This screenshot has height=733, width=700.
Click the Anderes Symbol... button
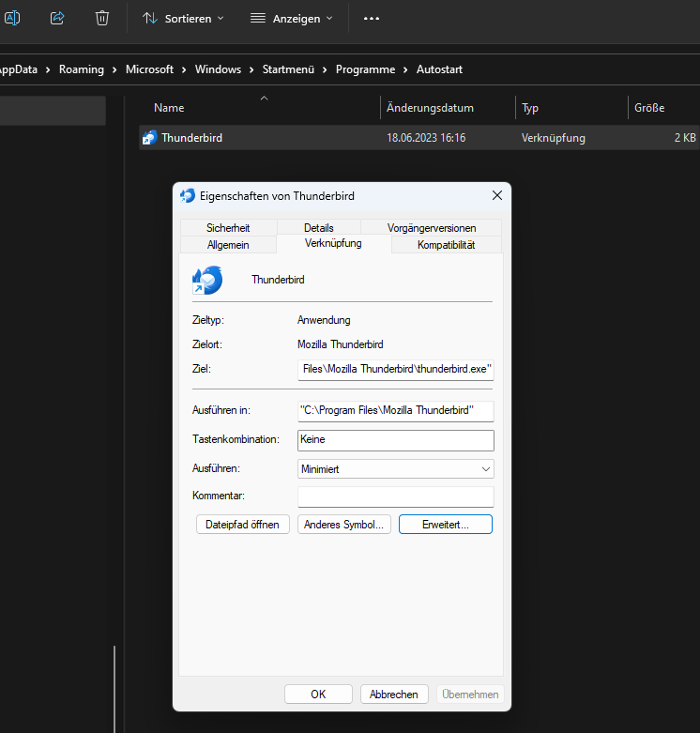click(344, 525)
